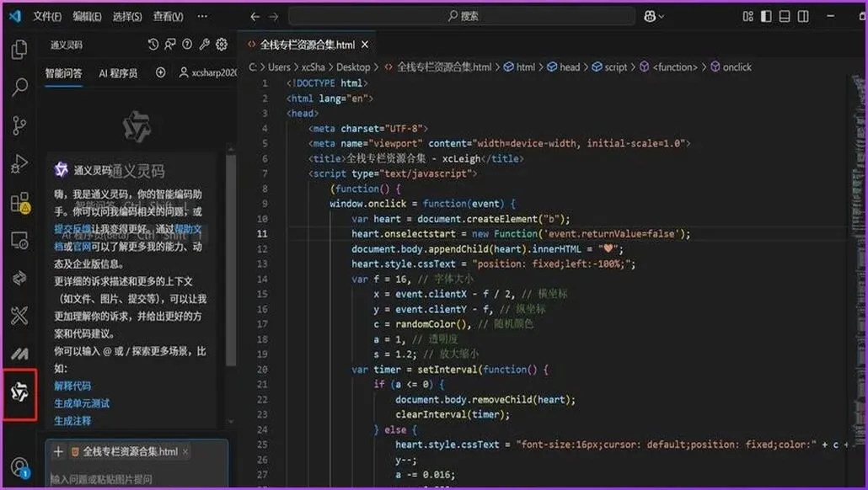
Task: Click the xcsharp user account label
Action: click(209, 72)
